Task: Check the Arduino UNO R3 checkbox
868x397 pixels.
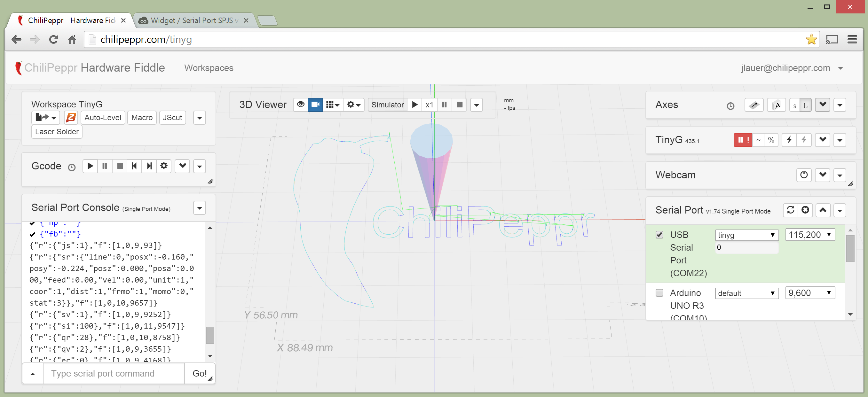Action: click(x=659, y=292)
